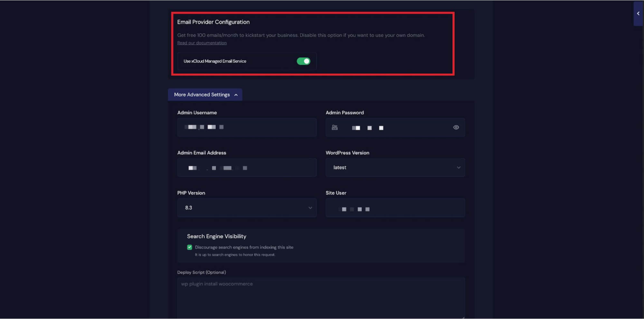
Task: Click the chevron arrow in WordPress Version field
Action: pyautogui.click(x=459, y=168)
